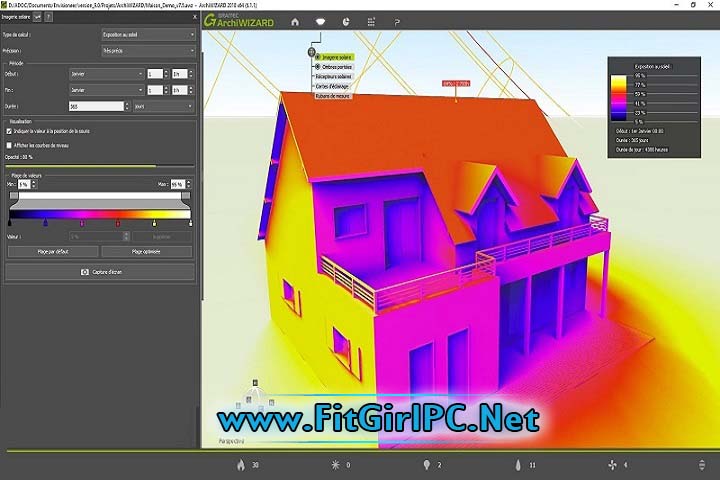Select 'Récepteurs solaires' in the view menu
Screen dimensions: 720x480
coord(334,76)
